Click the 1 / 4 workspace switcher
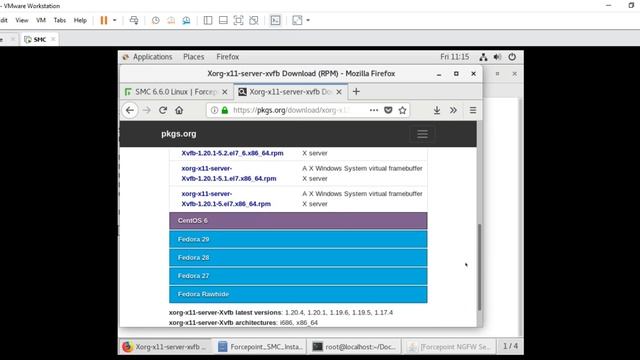The image size is (640, 360). coord(510,346)
